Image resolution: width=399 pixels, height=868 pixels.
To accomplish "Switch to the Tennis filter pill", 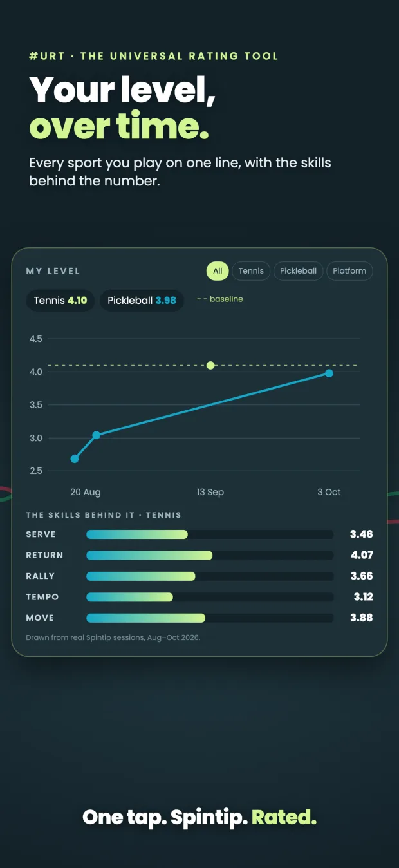I will pyautogui.click(x=251, y=271).
